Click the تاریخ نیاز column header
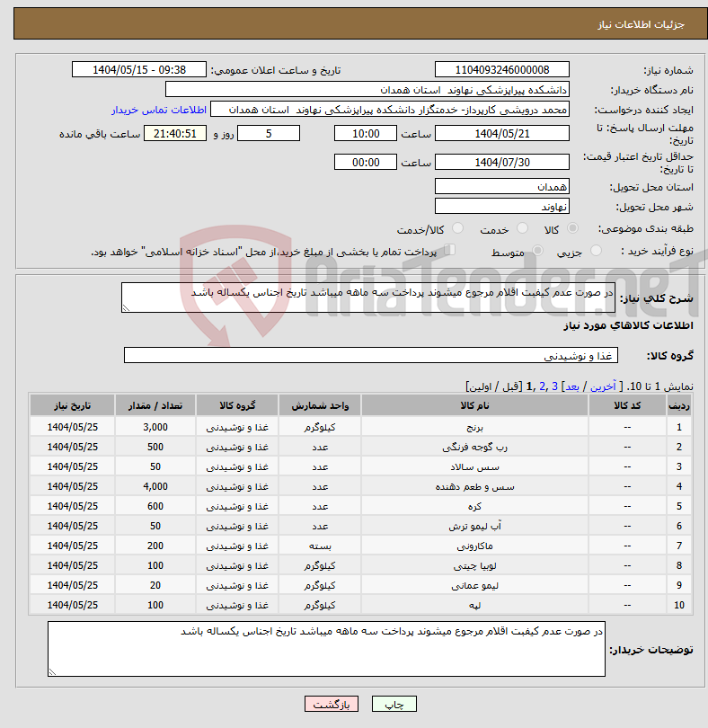Viewport: 708px width, 728px height. 73,405
